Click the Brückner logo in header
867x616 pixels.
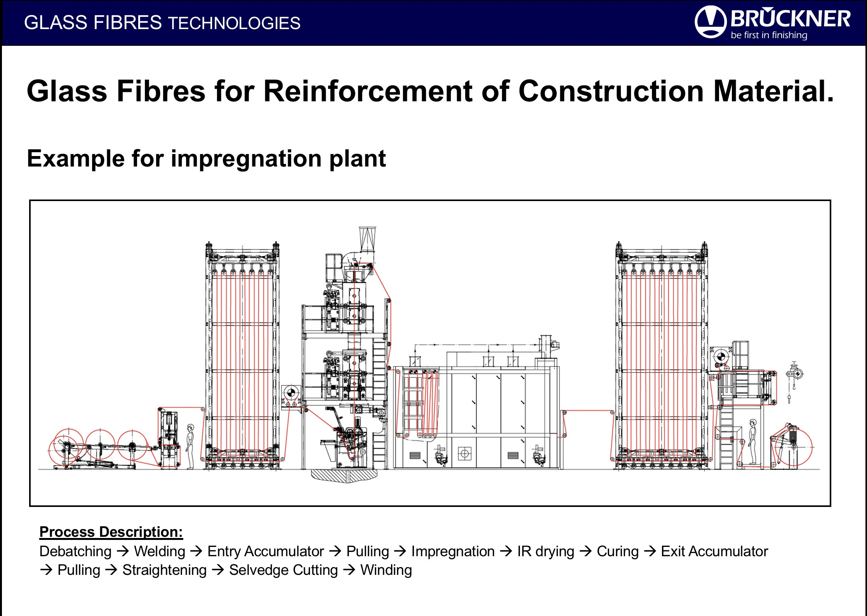pyautogui.click(x=772, y=23)
